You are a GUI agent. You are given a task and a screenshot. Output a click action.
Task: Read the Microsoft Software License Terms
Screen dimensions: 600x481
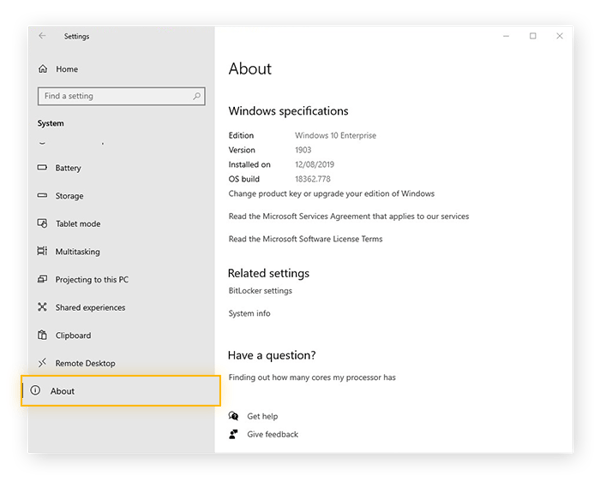[305, 239]
